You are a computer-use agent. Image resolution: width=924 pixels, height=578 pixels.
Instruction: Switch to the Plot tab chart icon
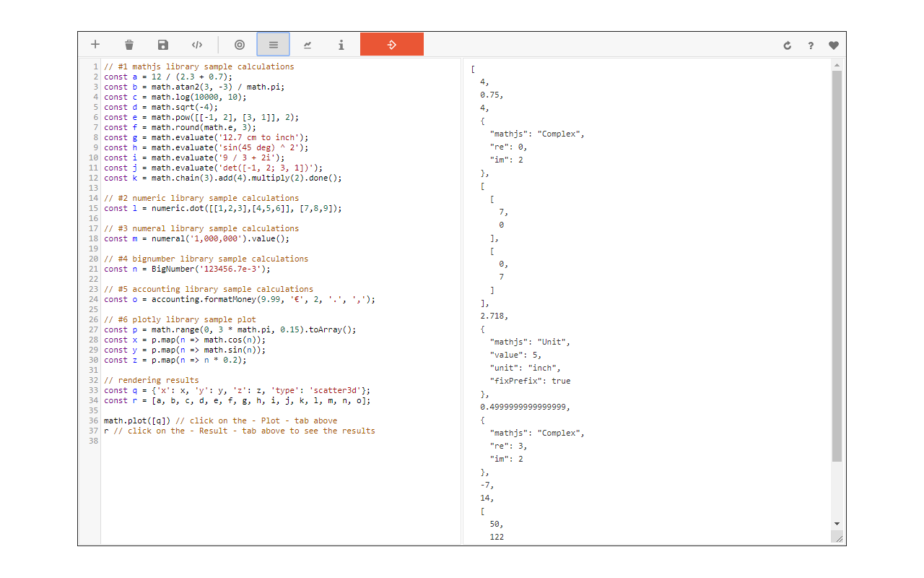tap(308, 45)
